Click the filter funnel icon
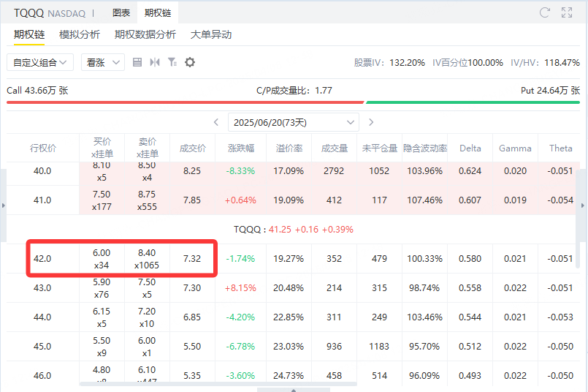Image resolution: width=588 pixels, height=392 pixels. [172, 62]
